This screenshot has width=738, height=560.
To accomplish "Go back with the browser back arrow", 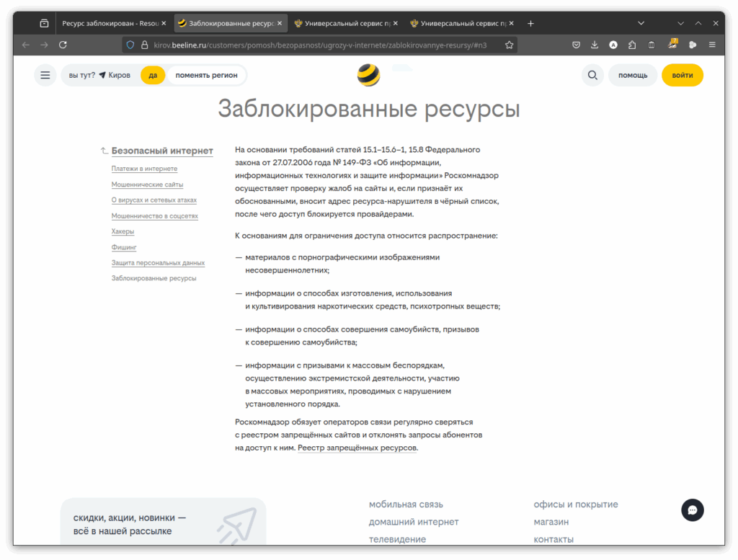I will coord(26,45).
